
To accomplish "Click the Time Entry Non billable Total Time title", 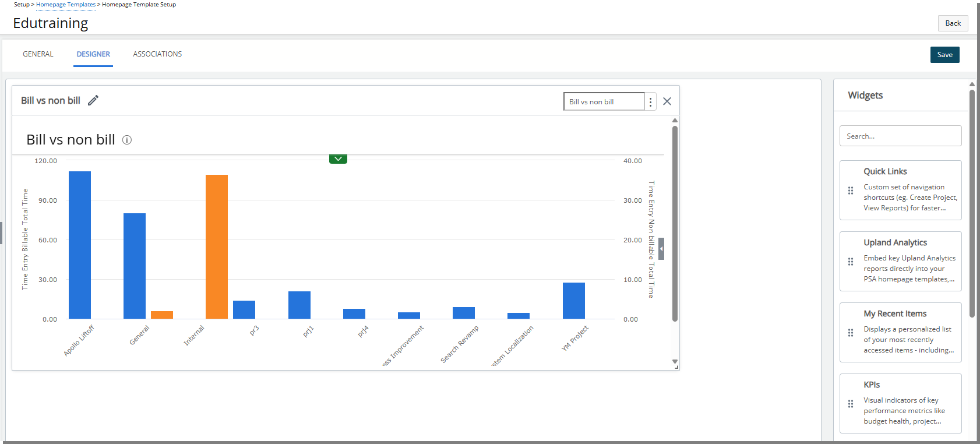I will pos(651,239).
